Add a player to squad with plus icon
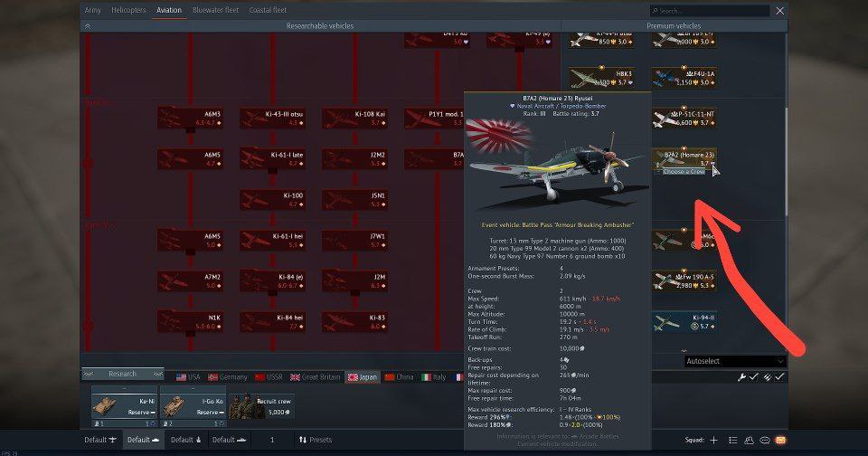Image resolution: width=868 pixels, height=456 pixels. click(x=713, y=440)
